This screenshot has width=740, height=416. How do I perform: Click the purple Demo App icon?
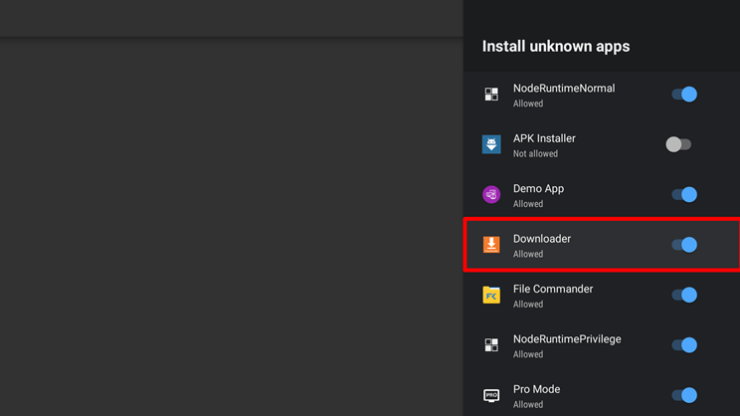(491, 195)
